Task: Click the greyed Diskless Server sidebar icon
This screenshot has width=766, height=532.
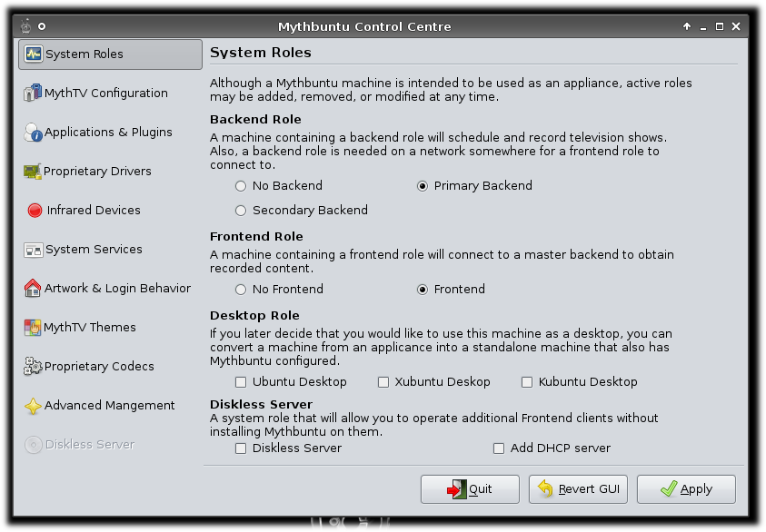Action: [34, 445]
